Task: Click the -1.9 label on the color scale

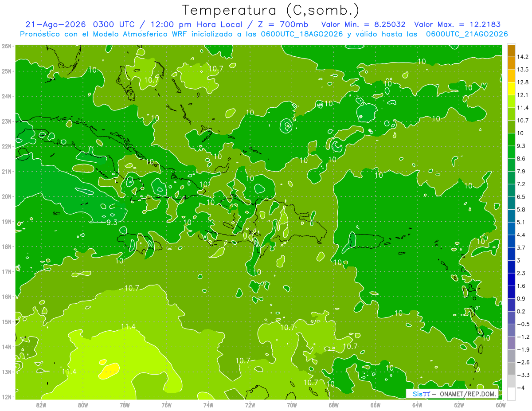Action: tap(524, 349)
